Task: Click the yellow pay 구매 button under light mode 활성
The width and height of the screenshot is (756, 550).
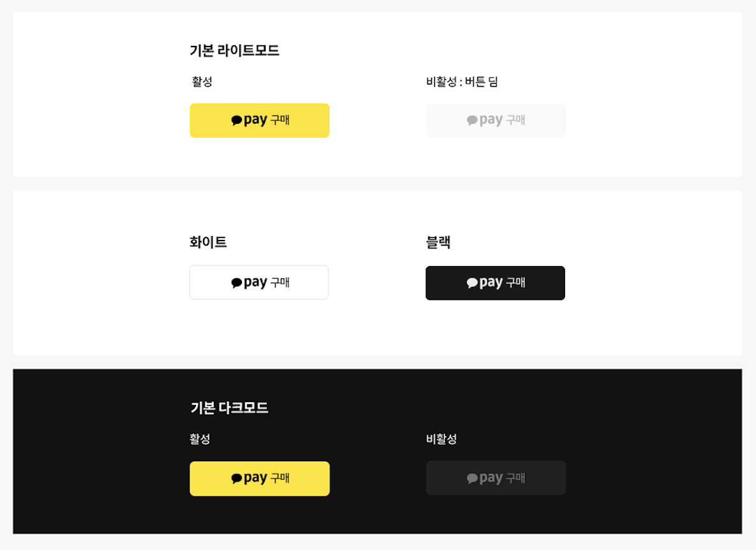Action: 259,121
